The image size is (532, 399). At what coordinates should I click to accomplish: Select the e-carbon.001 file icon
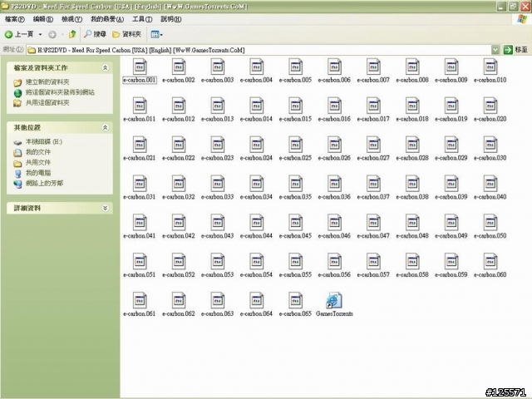[140, 66]
